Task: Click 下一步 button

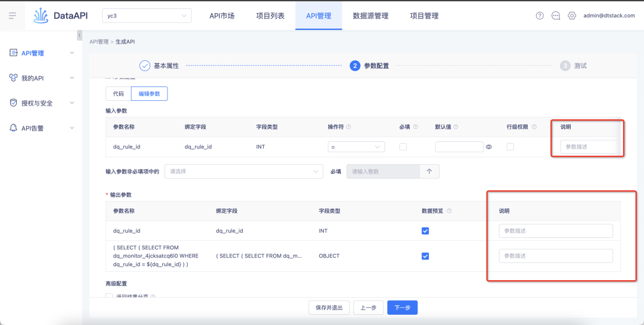Action: (x=402, y=307)
